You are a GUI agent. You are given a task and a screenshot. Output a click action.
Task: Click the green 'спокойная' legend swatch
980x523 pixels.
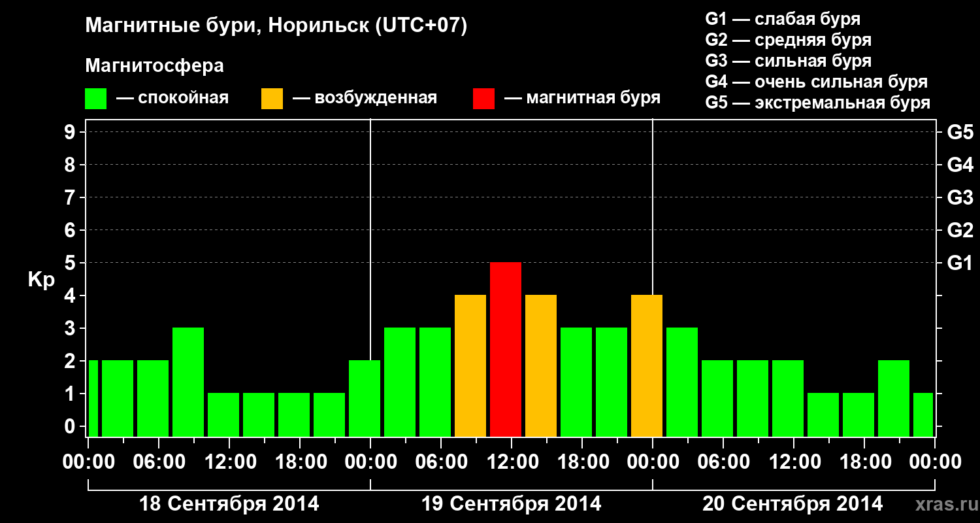(95, 98)
